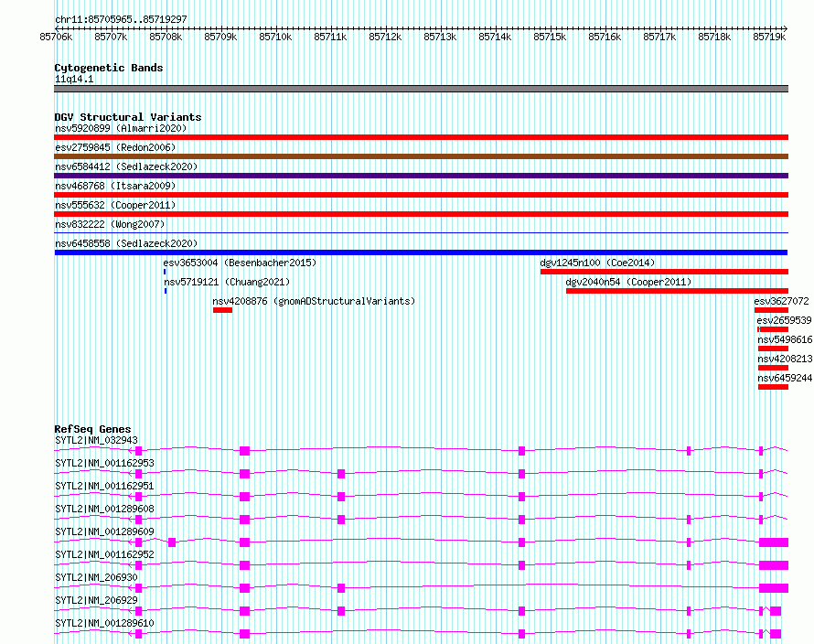Click the nsv5920899 (Almarri2020) variant label
Viewport: 814px width, 644px height.
(121, 128)
